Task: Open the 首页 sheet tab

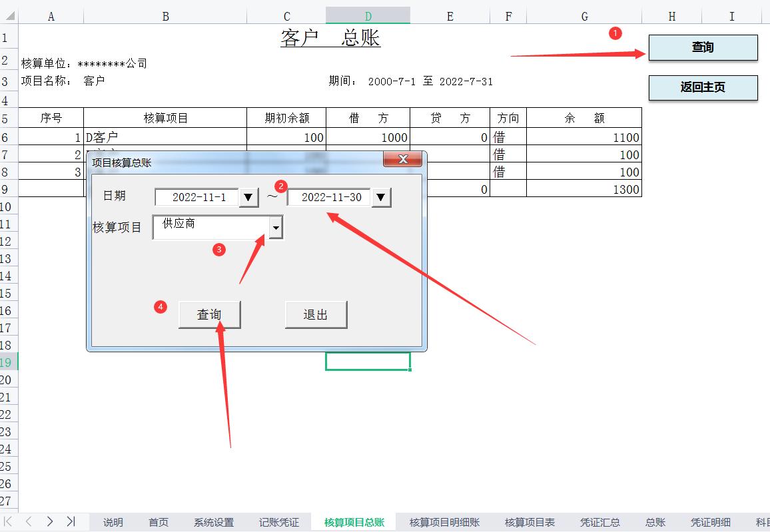Action: pos(158,523)
